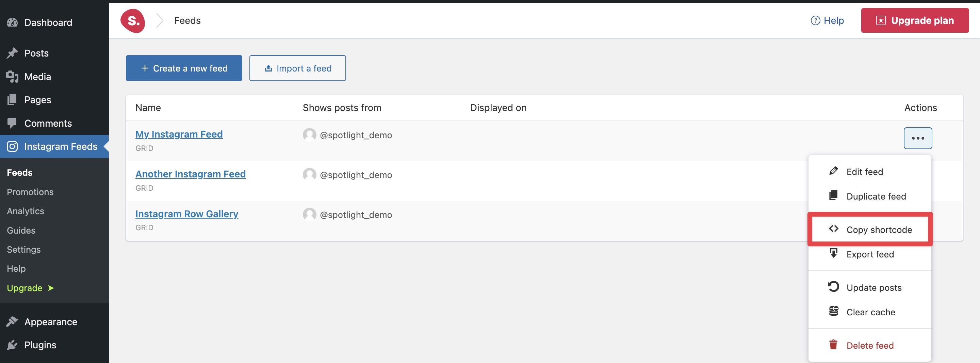Open the Help submenu item in sidebar
The image size is (980, 363).
point(16,269)
